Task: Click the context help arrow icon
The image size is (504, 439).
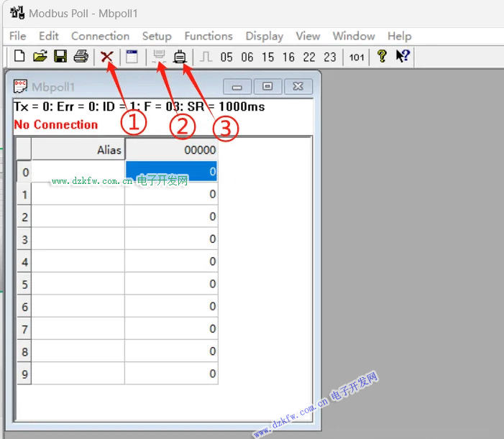Action: point(403,56)
